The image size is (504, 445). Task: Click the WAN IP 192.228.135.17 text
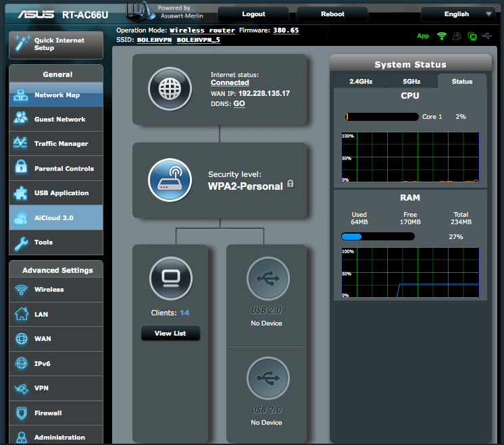click(x=264, y=93)
